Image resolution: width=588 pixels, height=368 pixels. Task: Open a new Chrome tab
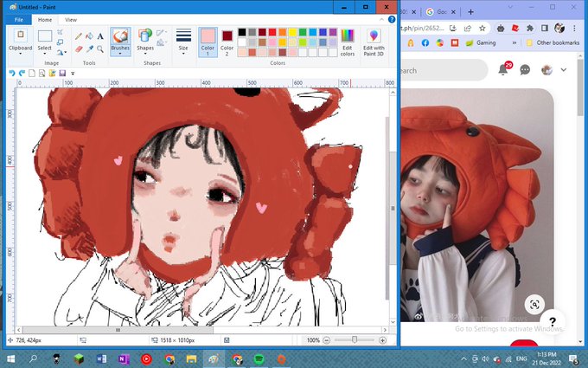[x=470, y=11]
